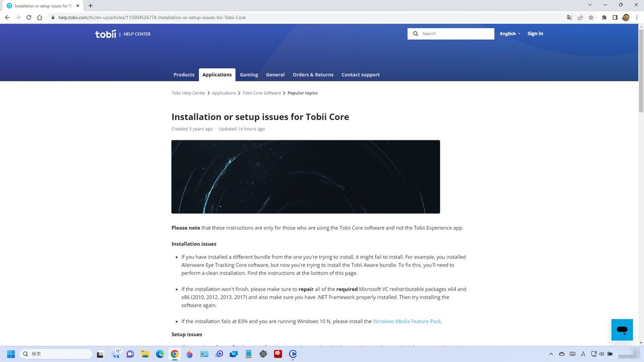Launch File Explorer from the taskbar
This screenshot has width=644, height=362.
[145, 354]
